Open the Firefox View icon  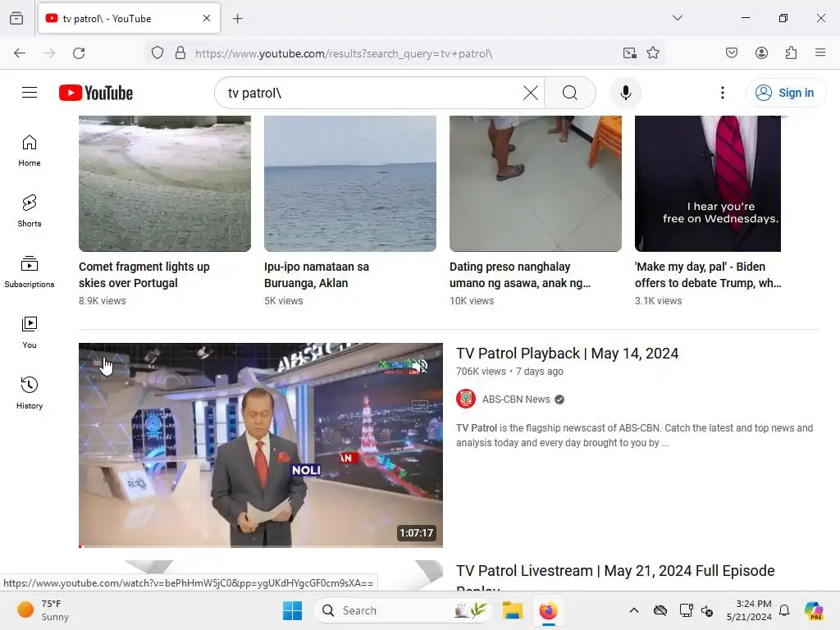click(16, 19)
